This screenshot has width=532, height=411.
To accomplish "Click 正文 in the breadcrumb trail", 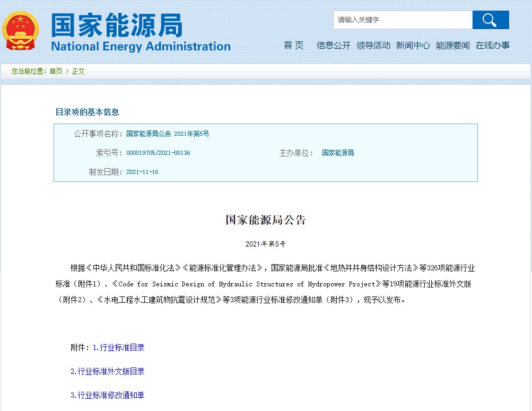I will click(x=79, y=71).
